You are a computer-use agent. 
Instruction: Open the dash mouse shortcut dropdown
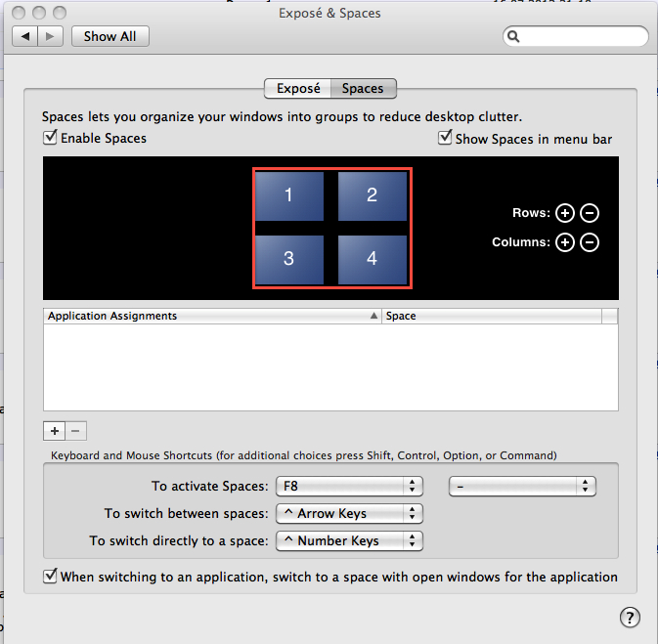point(522,486)
